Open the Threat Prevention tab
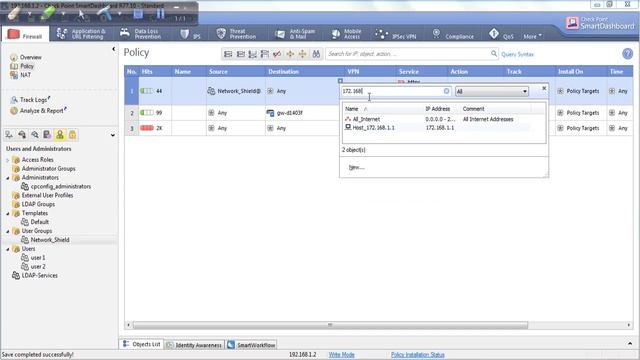This screenshot has width=640, height=360. coord(236,34)
